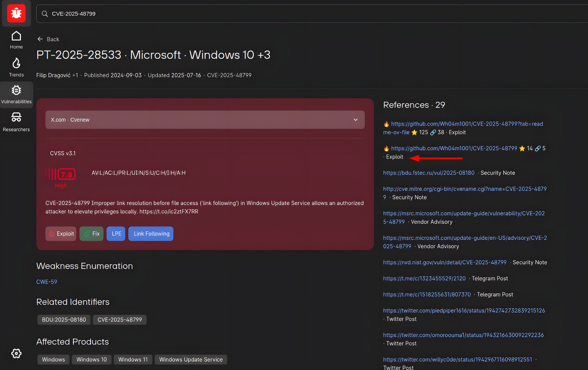The width and height of the screenshot is (588, 370).
Task: Click the Updated 2025-07-16 date
Action: click(x=175, y=75)
